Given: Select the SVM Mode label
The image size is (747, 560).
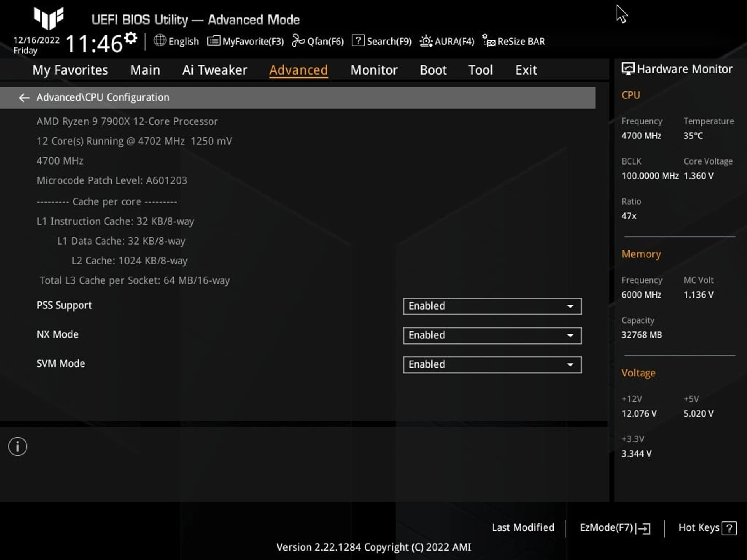Looking at the screenshot, I should coord(61,364).
